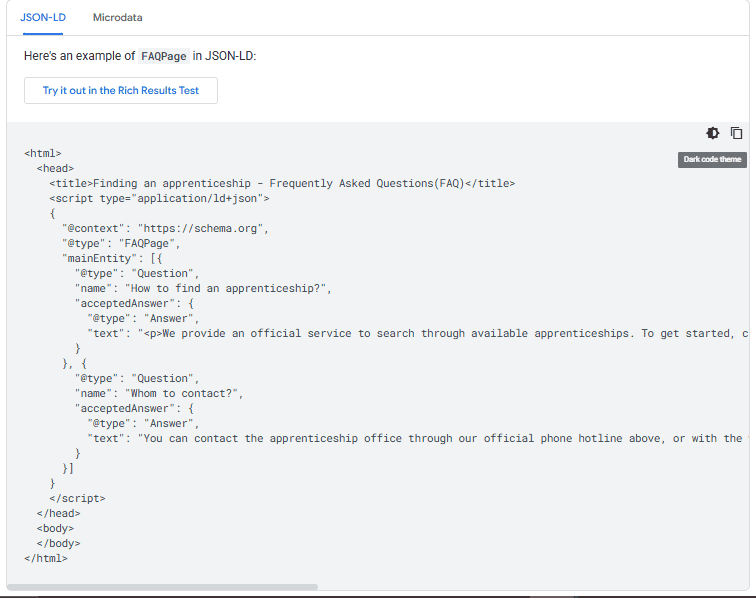
Task: Click the inline FAQPage code label
Action: click(x=164, y=56)
